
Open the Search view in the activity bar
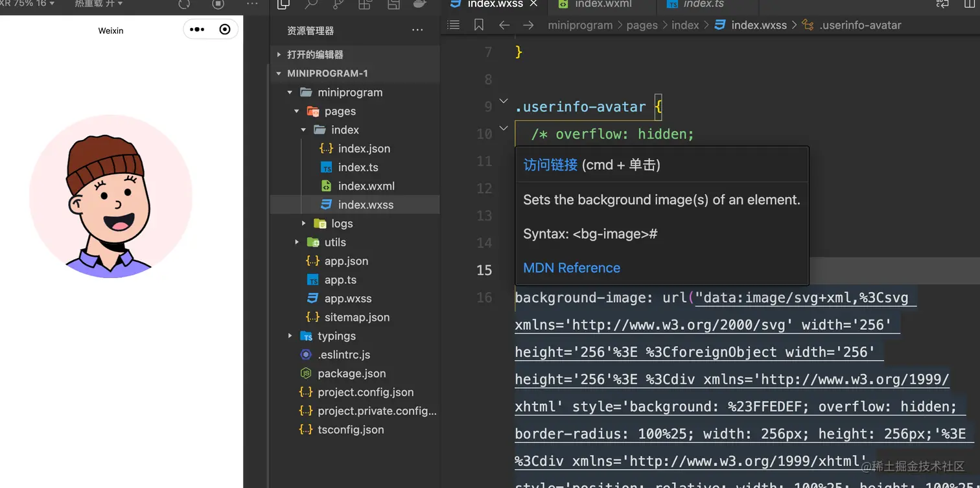311,5
